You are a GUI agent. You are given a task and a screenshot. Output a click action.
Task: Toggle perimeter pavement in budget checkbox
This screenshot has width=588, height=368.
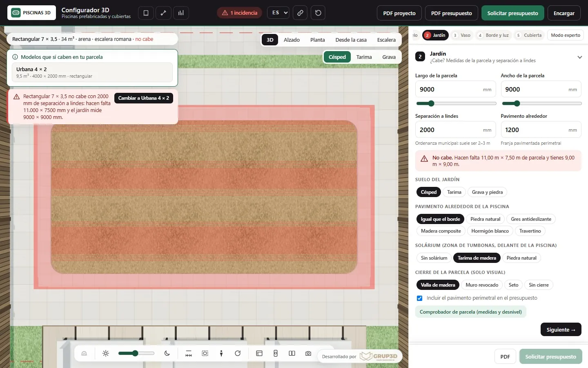point(419,298)
